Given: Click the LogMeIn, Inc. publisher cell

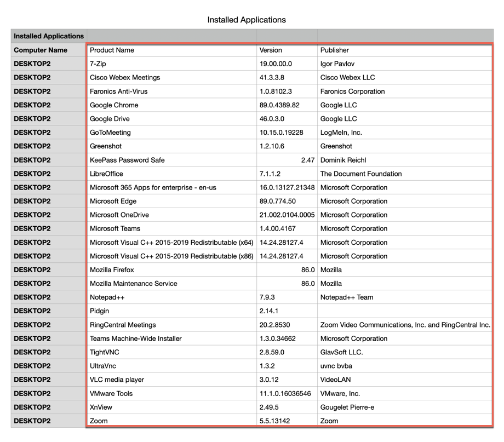Looking at the screenshot, I should (x=405, y=133).
